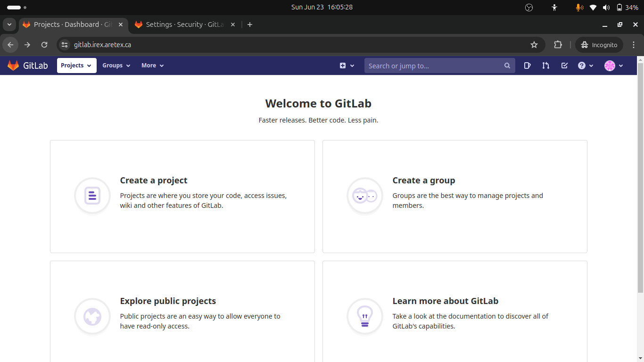
Task: Open the Projects dropdown menu
Action: coord(76,66)
